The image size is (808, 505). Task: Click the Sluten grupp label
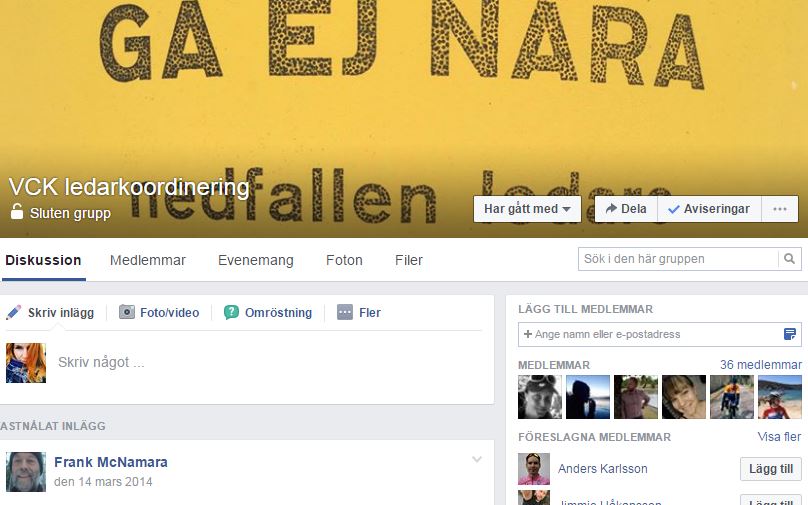(70, 213)
